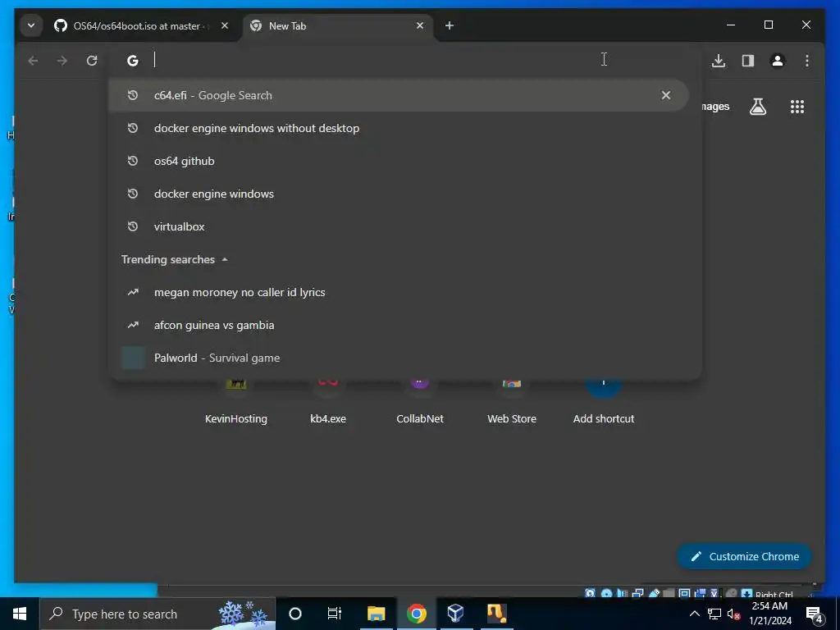The height and width of the screenshot is (630, 840).
Task: Collapse the Trending searches section
Action: 225,259
